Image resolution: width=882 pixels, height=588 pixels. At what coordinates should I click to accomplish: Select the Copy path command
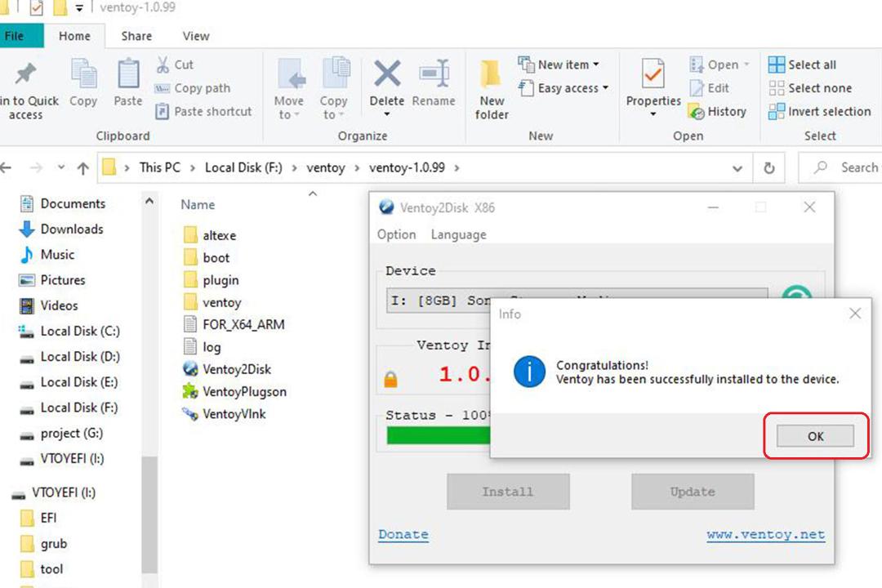(193, 88)
